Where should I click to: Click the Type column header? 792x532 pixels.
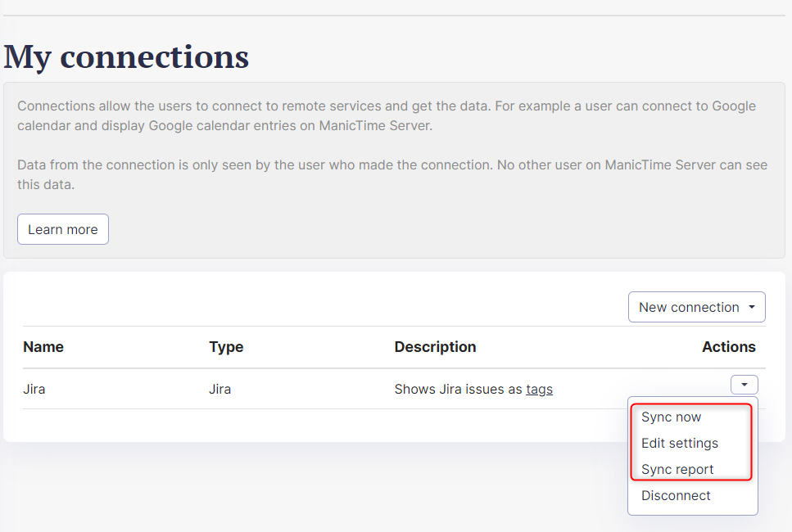[226, 347]
